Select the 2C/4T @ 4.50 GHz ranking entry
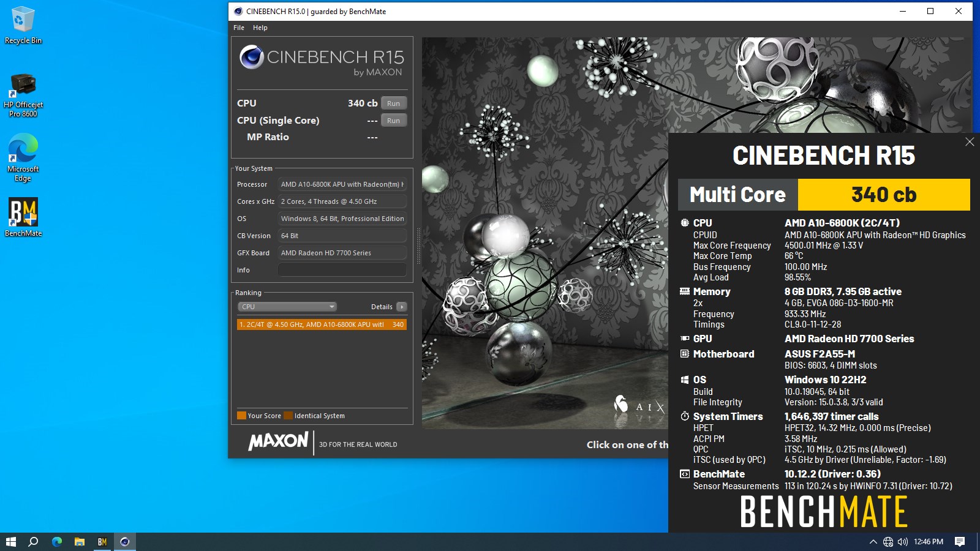Screen dimensions: 980x551 (322, 324)
